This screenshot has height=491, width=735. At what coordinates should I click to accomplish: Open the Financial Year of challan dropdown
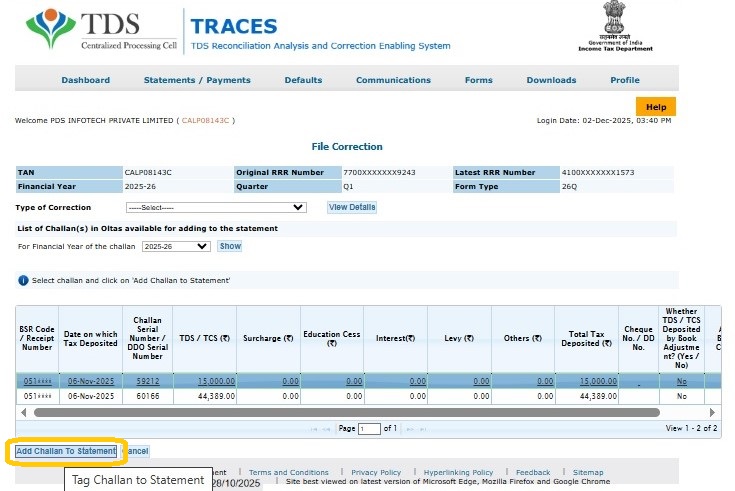(175, 246)
